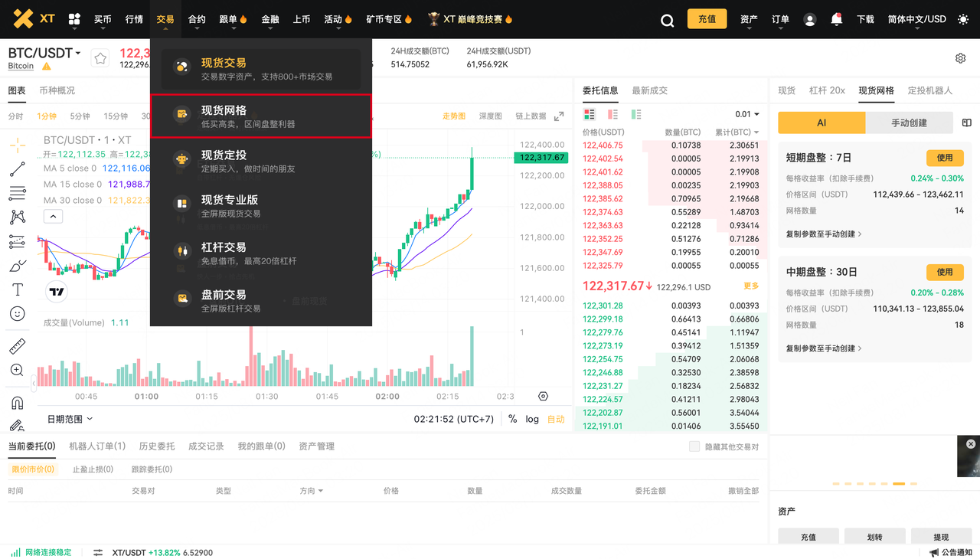
Task: Open the direction (方向) filter dropdown
Action: tap(311, 491)
